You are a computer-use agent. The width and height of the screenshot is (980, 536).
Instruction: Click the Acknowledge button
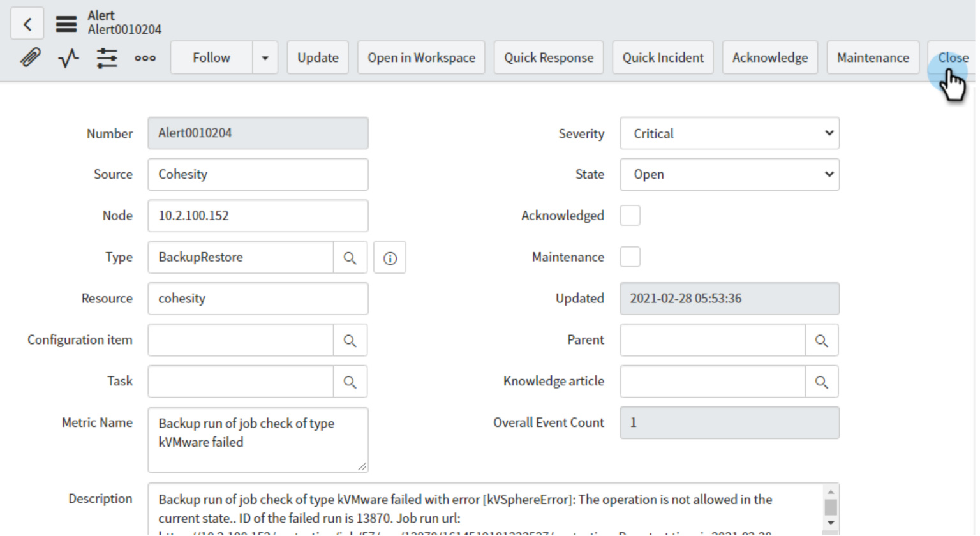[769, 57]
